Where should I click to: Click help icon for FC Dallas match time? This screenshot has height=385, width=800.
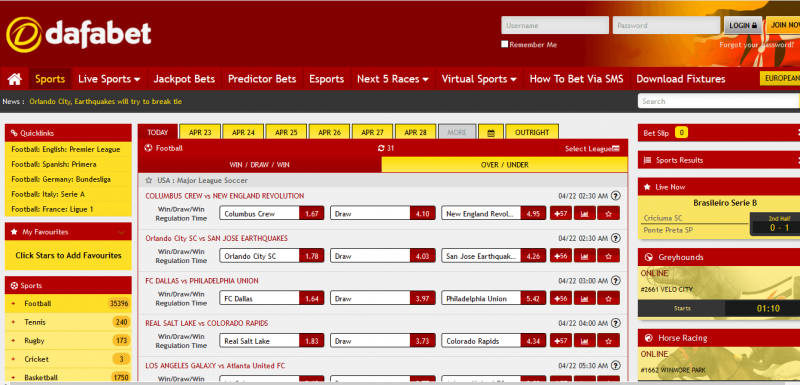point(616,280)
